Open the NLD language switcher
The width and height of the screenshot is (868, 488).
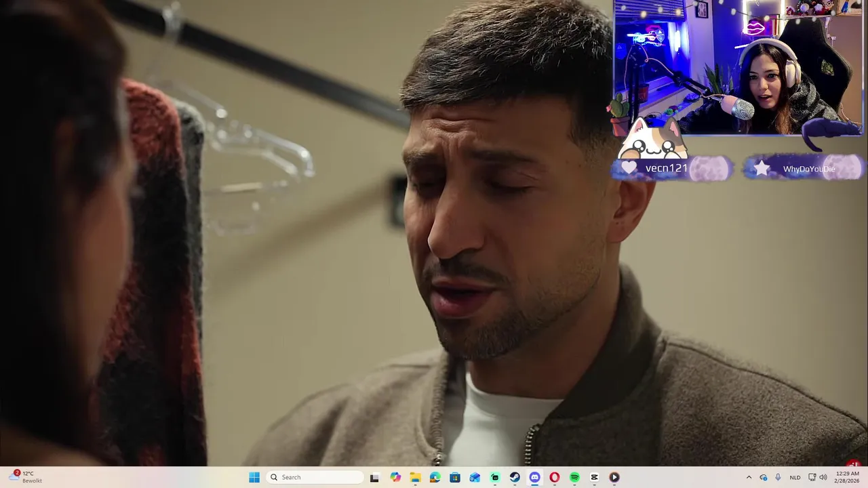794,477
